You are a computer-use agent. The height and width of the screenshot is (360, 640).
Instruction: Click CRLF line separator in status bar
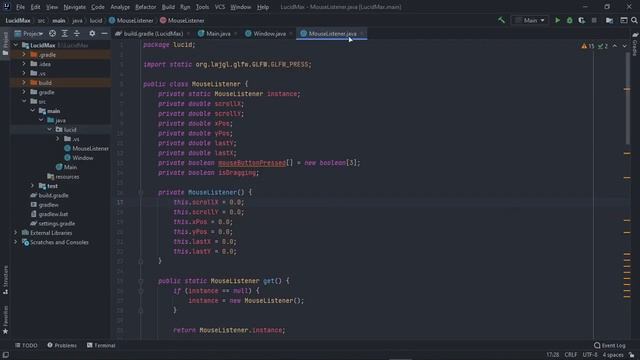click(x=571, y=355)
